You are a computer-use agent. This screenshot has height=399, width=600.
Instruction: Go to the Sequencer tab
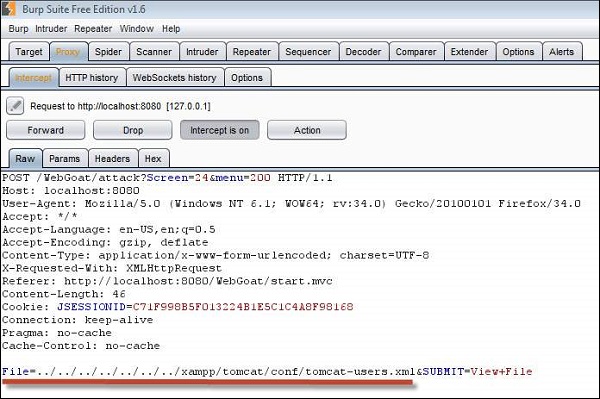308,52
